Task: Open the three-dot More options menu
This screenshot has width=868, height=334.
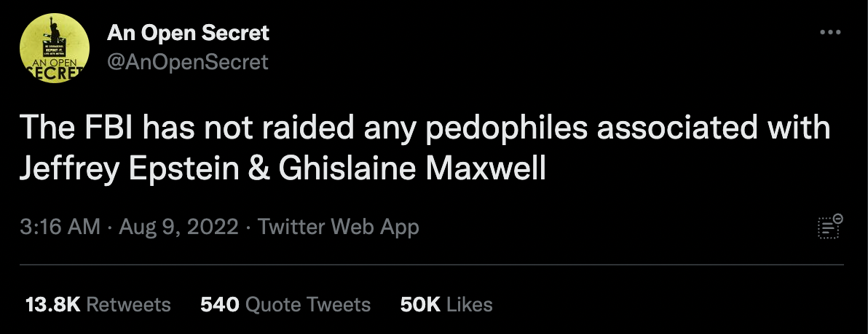Action: click(830, 32)
